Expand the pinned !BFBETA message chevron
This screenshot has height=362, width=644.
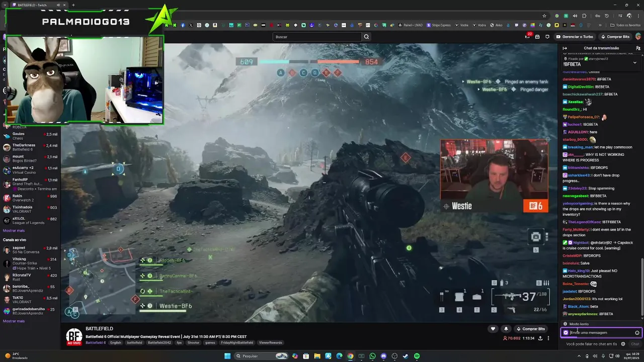(x=634, y=62)
